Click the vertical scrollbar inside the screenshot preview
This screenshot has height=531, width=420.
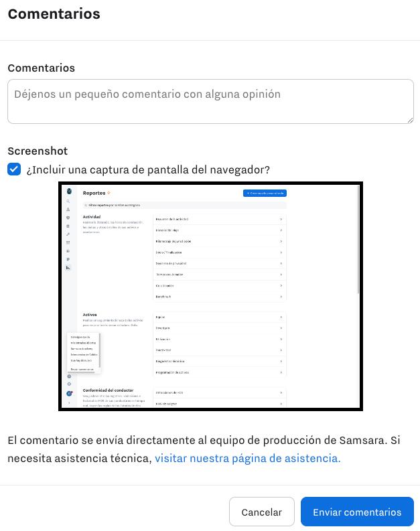(358, 240)
